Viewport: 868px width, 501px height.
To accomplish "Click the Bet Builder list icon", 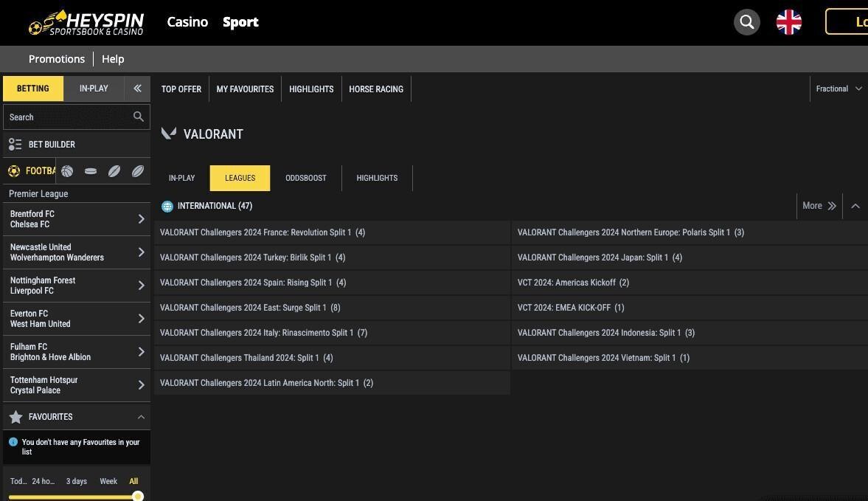I will (x=15, y=145).
